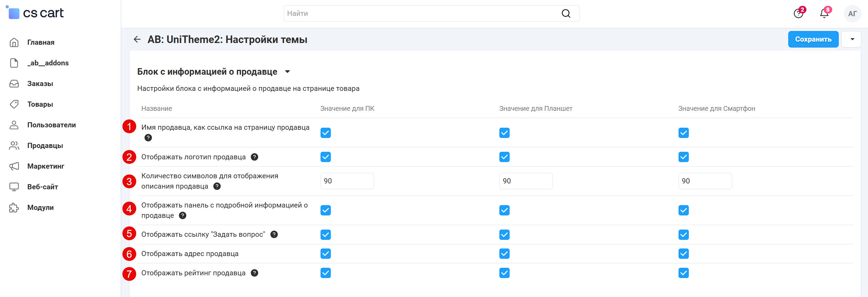Click the Сохранить button
Image resolution: width=868 pixels, height=297 pixels.
pyautogui.click(x=813, y=39)
